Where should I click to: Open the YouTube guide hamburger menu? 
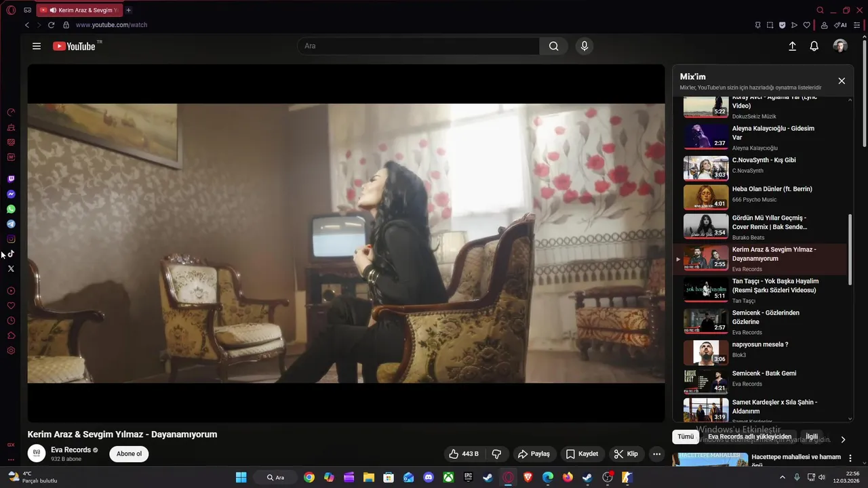(37, 46)
